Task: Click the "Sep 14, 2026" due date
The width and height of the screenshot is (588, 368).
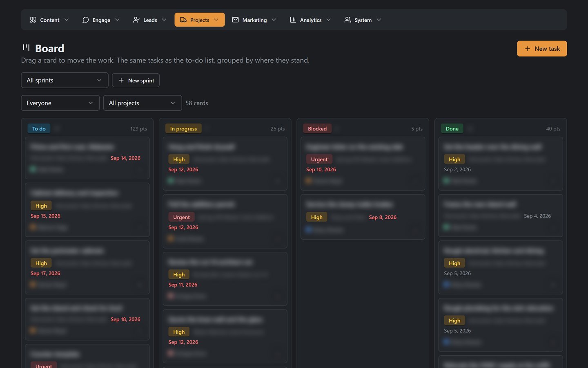Action: [125, 158]
